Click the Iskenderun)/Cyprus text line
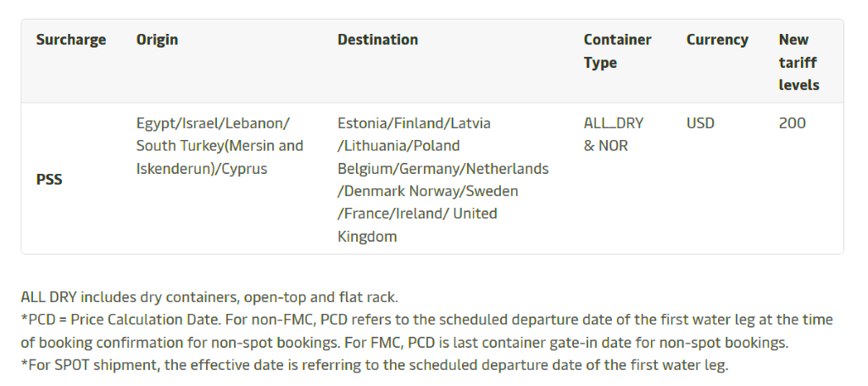Viewport: 868px width, 386px height. coord(202,169)
